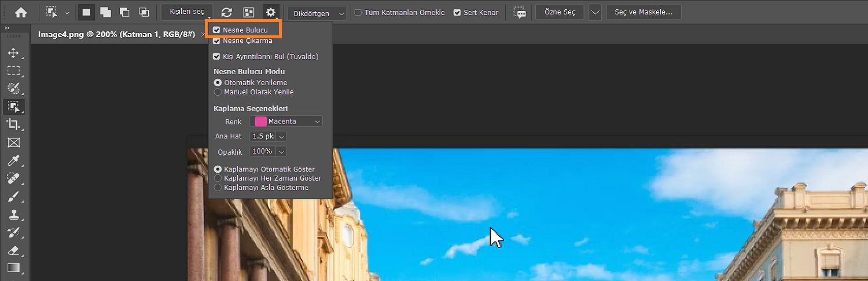The image size is (868, 281).
Task: Open the Object Selection tool preset picker
Action: [53, 12]
